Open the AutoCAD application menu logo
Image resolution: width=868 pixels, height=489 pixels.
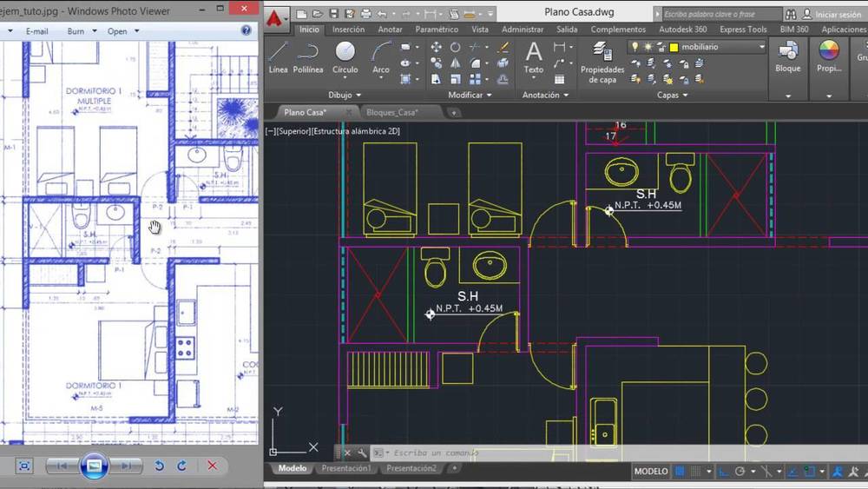[x=276, y=17]
